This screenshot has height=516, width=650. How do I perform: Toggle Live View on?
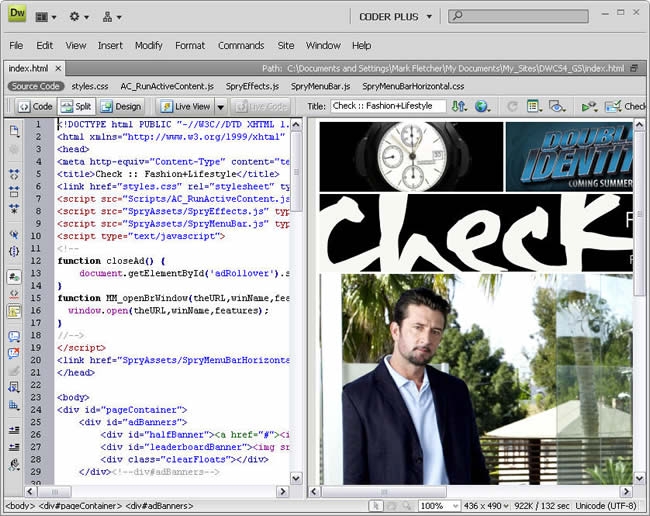tap(185, 107)
